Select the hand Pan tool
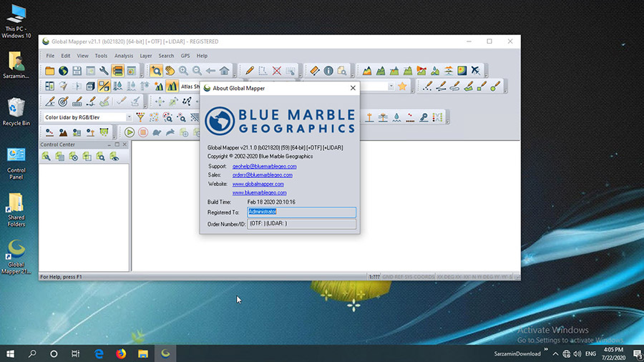The height and width of the screenshot is (362, 644). pyautogui.click(x=170, y=71)
